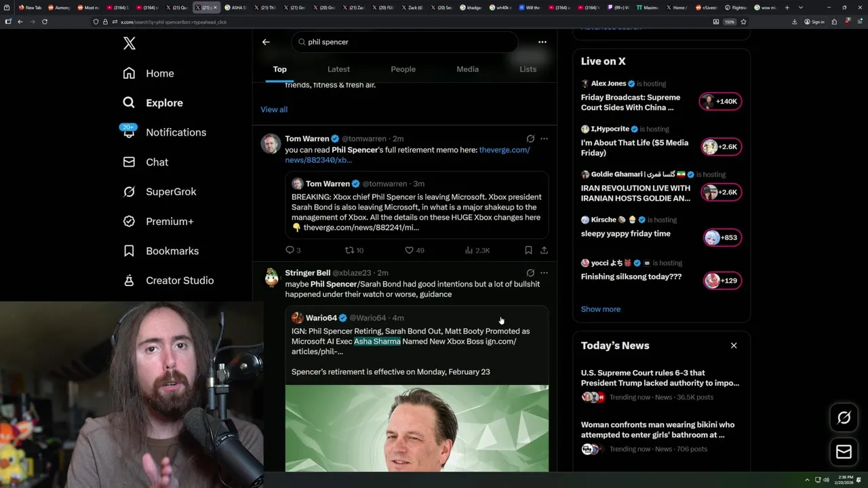Switch to the People tab
The width and height of the screenshot is (868, 488).
click(x=403, y=69)
